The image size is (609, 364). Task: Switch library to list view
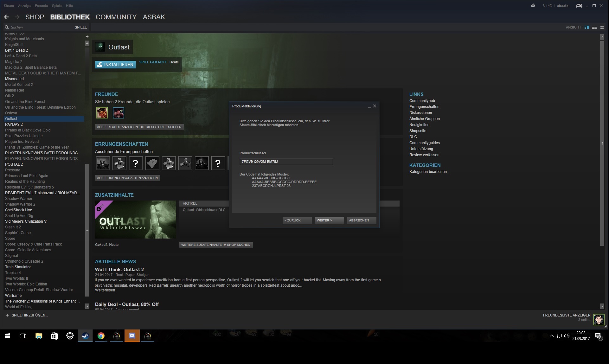[594, 27]
